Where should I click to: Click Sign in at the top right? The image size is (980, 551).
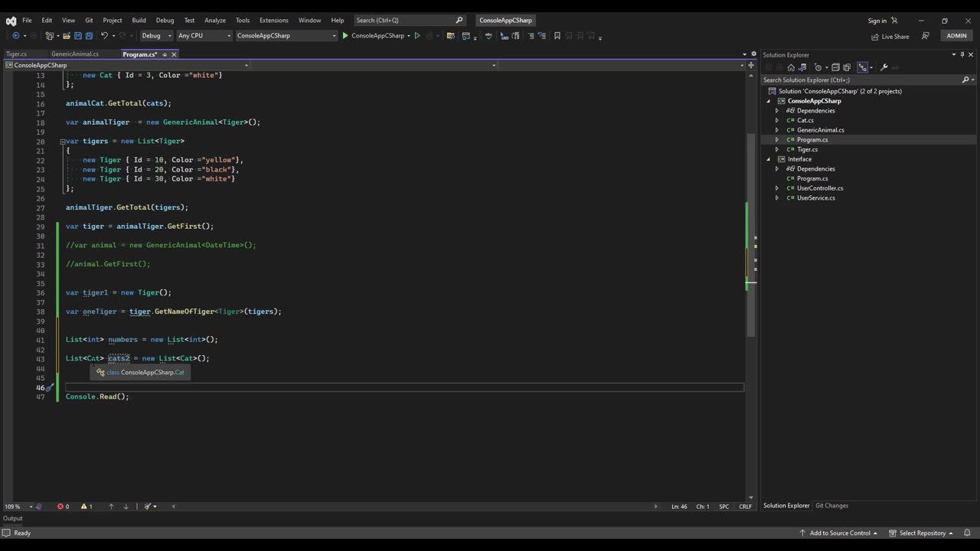[877, 21]
